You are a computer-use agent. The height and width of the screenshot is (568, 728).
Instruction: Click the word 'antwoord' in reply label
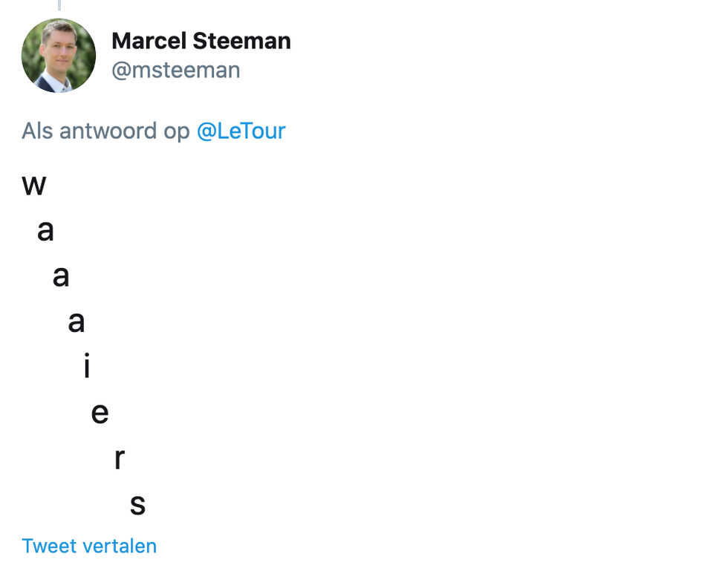click(x=108, y=131)
